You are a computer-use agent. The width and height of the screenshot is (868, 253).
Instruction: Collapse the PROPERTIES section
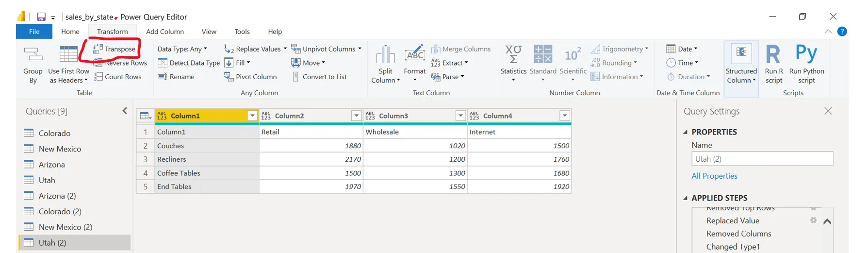[686, 132]
